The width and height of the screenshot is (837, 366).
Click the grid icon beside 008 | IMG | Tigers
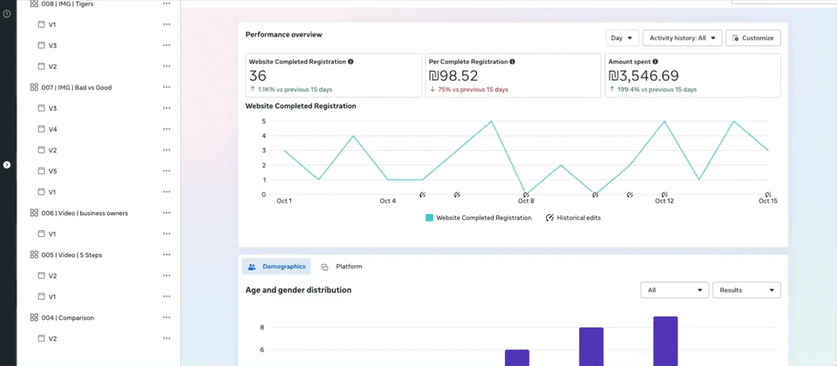pyautogui.click(x=34, y=4)
